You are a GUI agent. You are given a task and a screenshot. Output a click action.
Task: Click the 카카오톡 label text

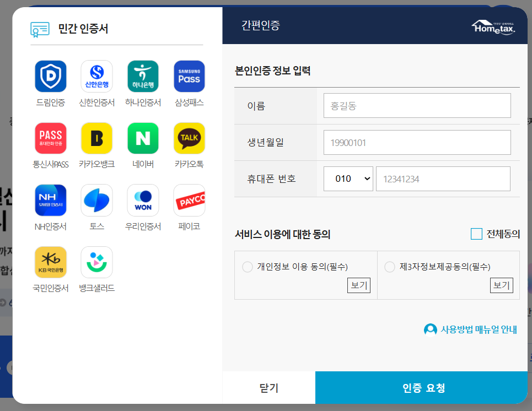[x=189, y=165]
